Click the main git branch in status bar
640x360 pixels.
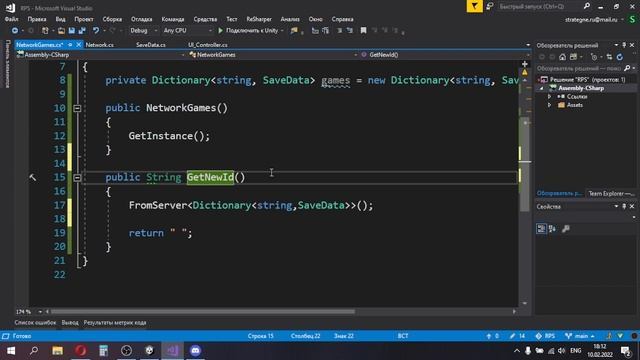[x=580, y=336]
